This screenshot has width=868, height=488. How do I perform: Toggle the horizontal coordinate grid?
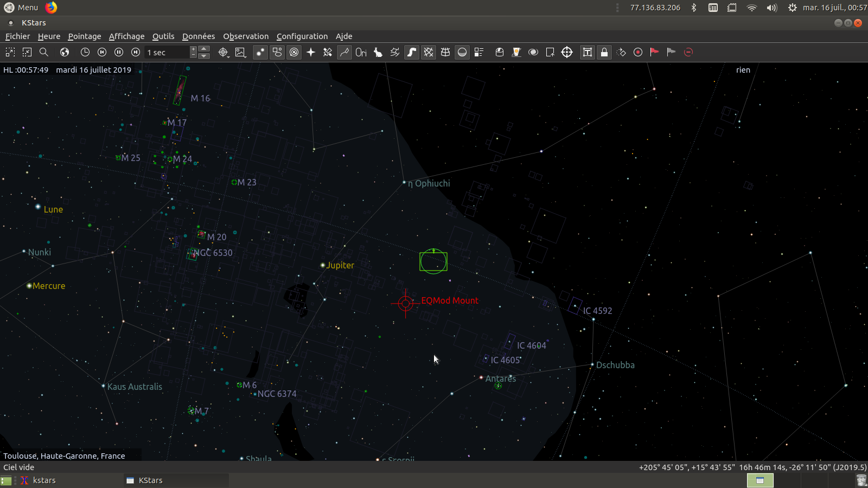(445, 52)
